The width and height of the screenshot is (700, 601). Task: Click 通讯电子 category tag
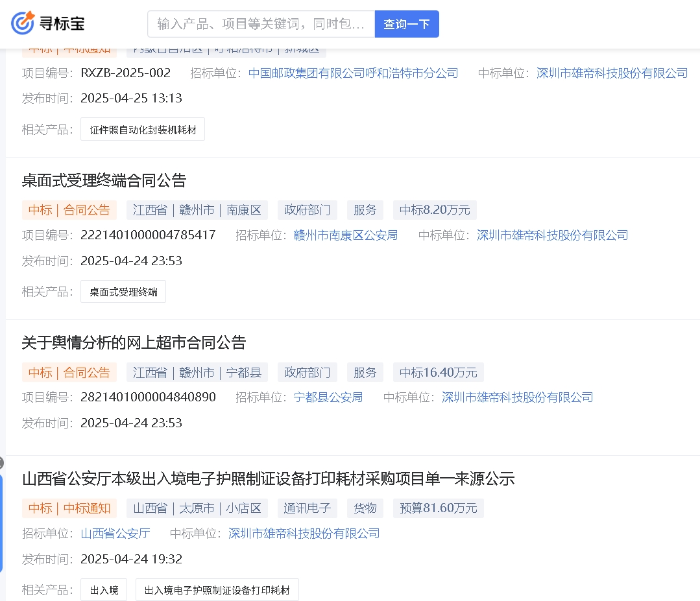308,508
